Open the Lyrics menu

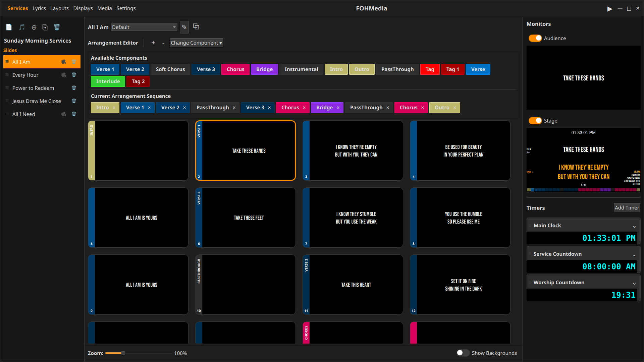tap(39, 8)
